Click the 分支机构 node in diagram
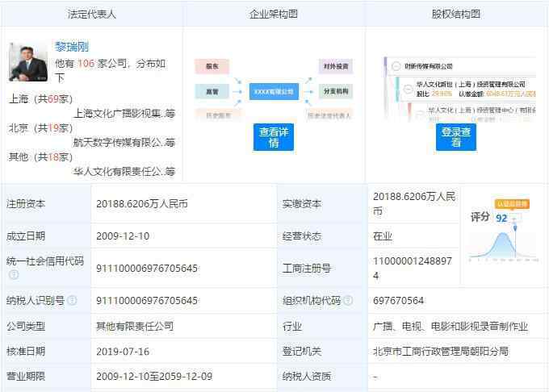The image size is (549, 392). point(335,92)
